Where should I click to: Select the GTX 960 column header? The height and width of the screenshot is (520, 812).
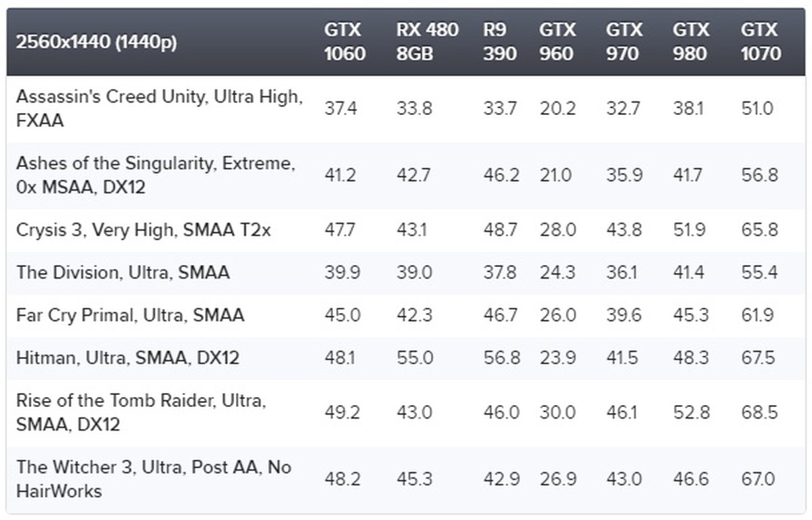coord(558,42)
